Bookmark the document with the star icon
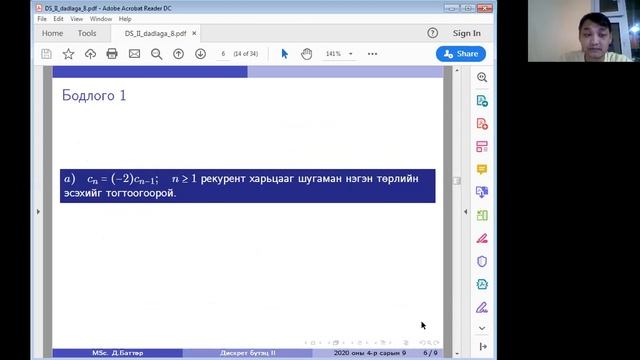Screen dimensions: 640x360 [x=68, y=54]
